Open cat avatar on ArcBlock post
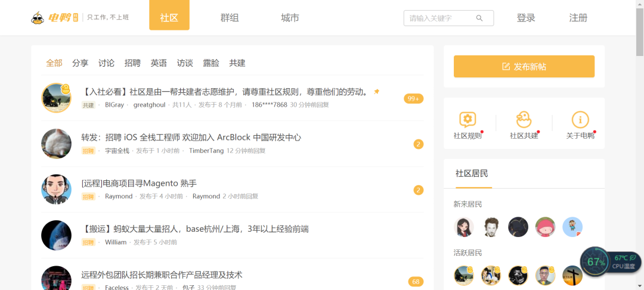The image size is (644, 290). click(x=56, y=144)
